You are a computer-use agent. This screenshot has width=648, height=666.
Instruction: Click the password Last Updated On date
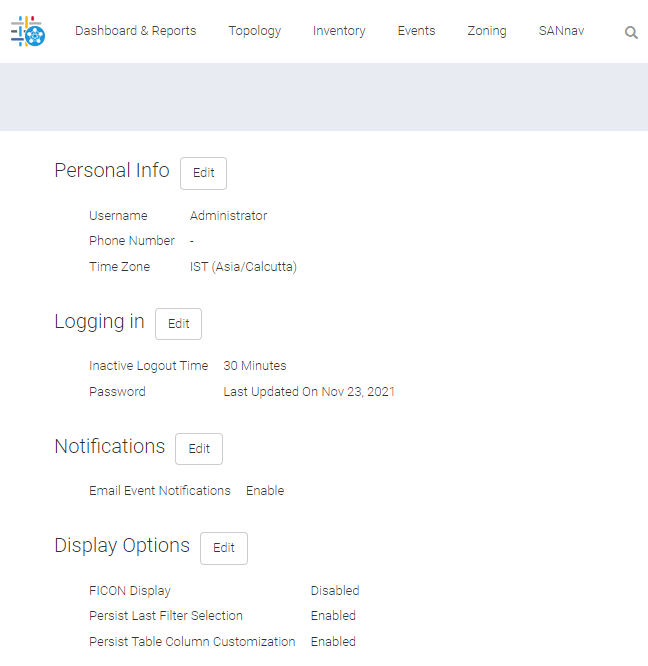(308, 392)
